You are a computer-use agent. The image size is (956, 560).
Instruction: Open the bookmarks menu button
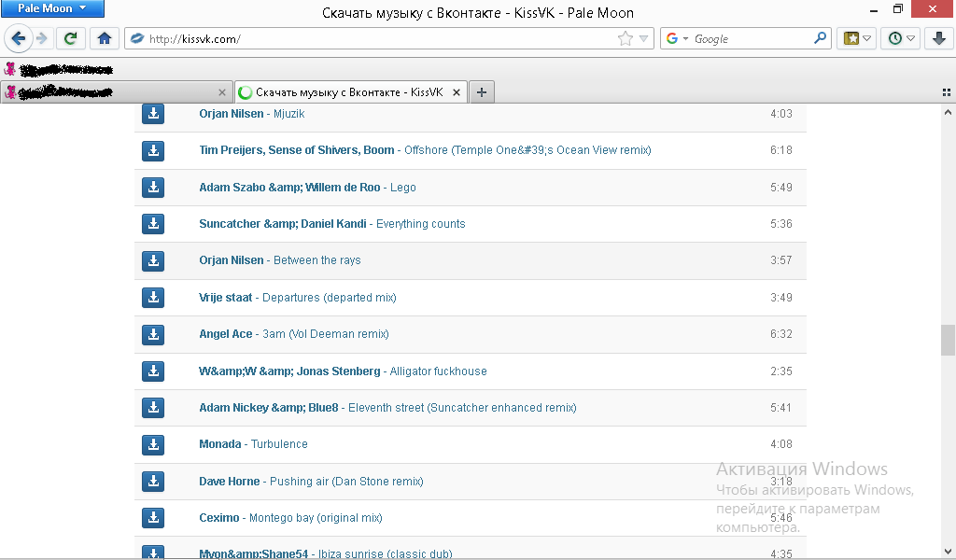pos(857,38)
